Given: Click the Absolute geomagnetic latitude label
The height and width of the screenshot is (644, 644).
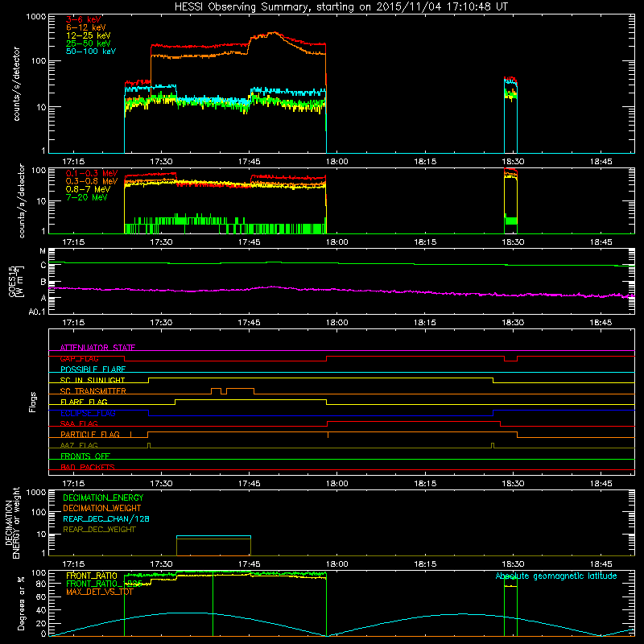Looking at the screenshot, I should click(x=556, y=576).
